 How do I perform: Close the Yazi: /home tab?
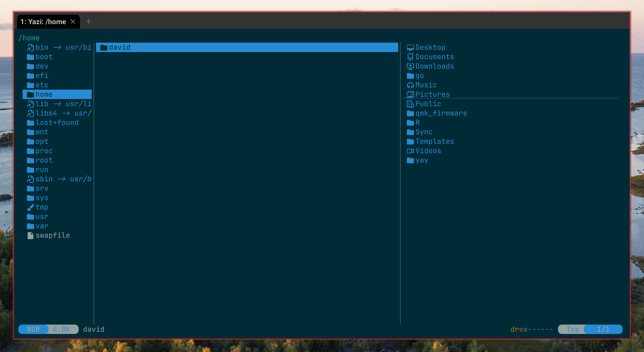click(x=73, y=22)
